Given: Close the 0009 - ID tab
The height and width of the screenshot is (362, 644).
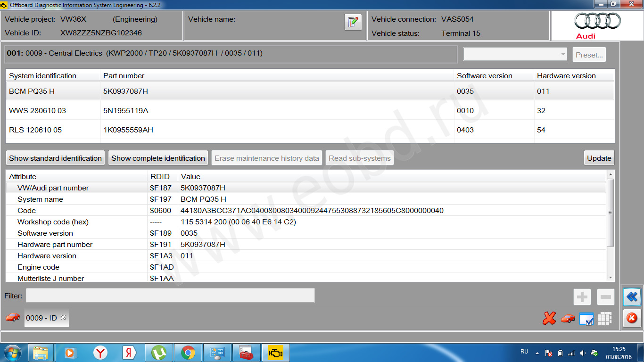Looking at the screenshot, I should pyautogui.click(x=63, y=317).
